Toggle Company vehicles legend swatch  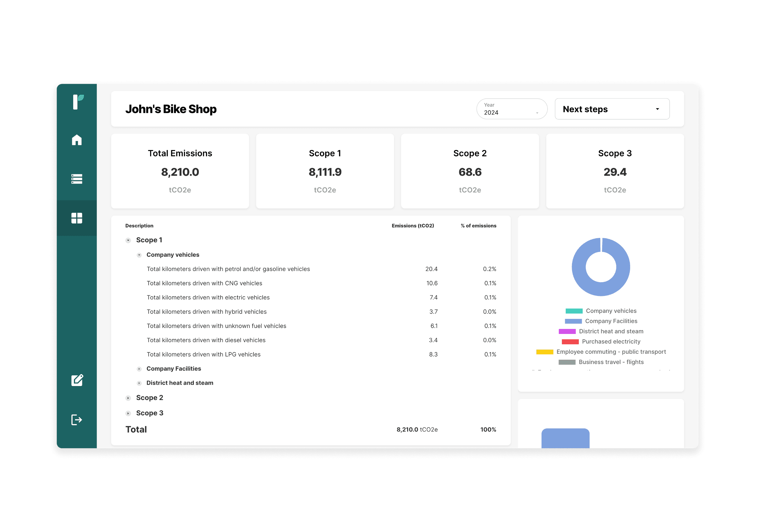tap(574, 311)
